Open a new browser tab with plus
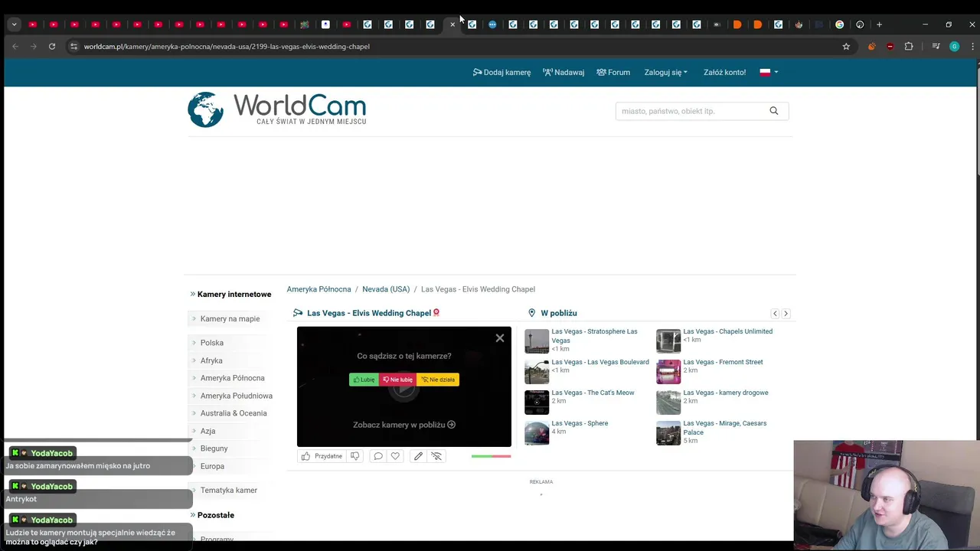This screenshot has width=980, height=551. (x=879, y=24)
